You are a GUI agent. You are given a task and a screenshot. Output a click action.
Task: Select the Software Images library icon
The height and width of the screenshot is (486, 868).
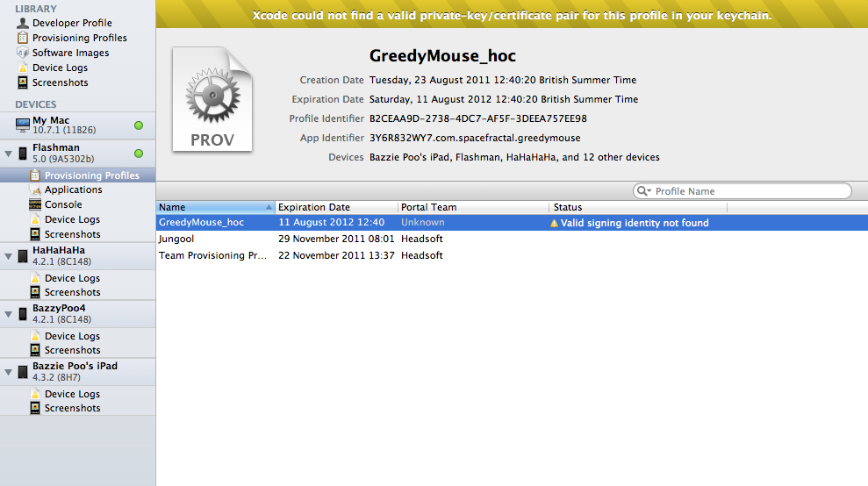[x=23, y=53]
